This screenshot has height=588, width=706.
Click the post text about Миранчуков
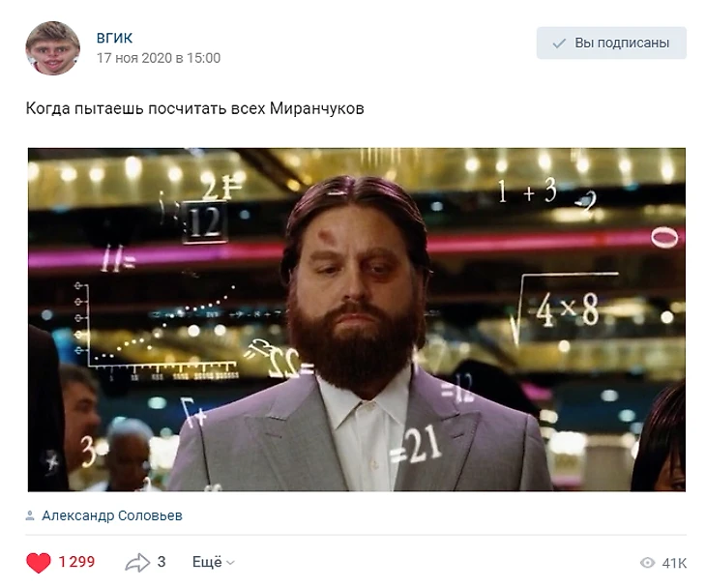tap(195, 108)
